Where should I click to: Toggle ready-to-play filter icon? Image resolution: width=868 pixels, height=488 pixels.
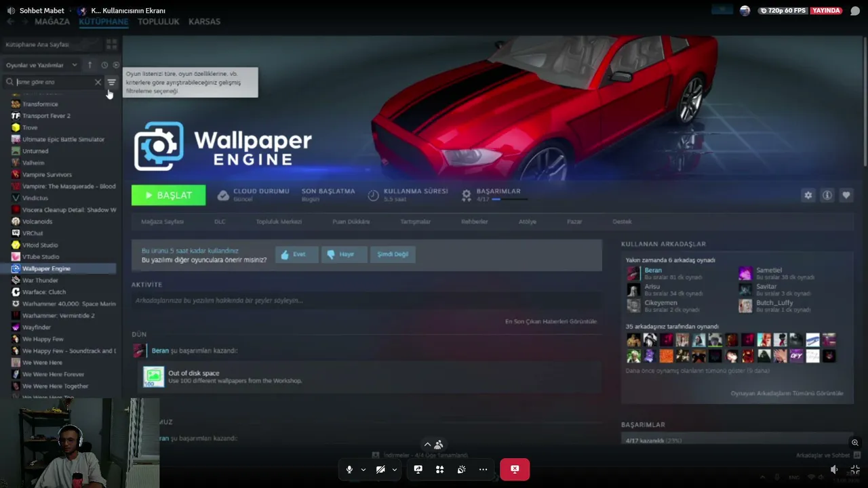[x=116, y=65]
